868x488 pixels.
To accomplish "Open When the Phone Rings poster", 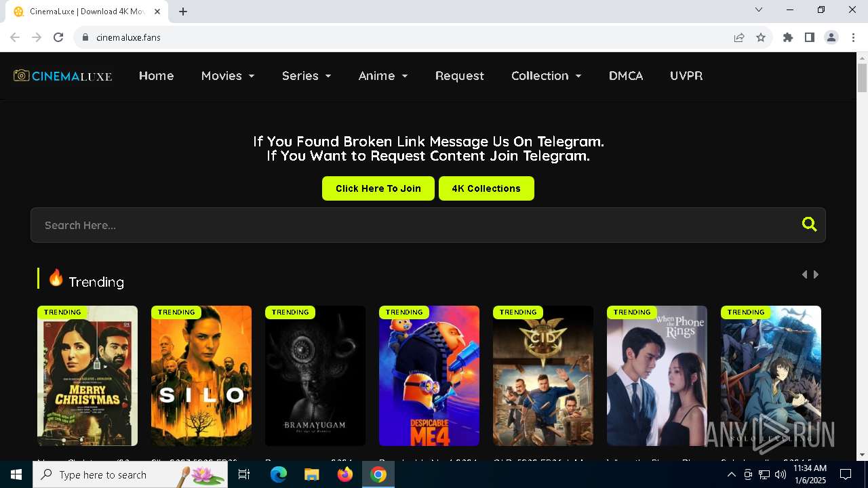I will pos(657,375).
